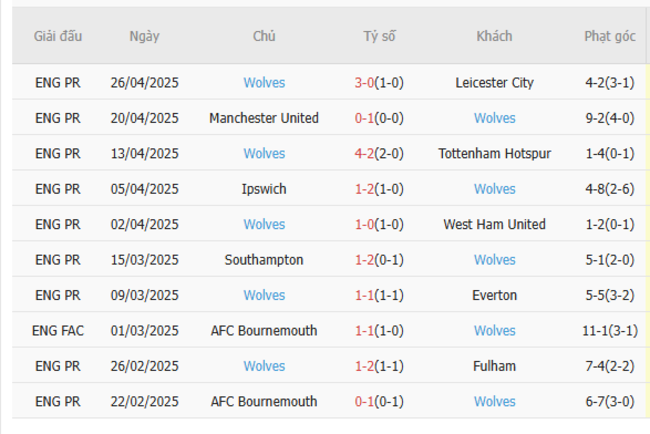
Task: Open the Leicester City team link
Action: click(x=494, y=83)
